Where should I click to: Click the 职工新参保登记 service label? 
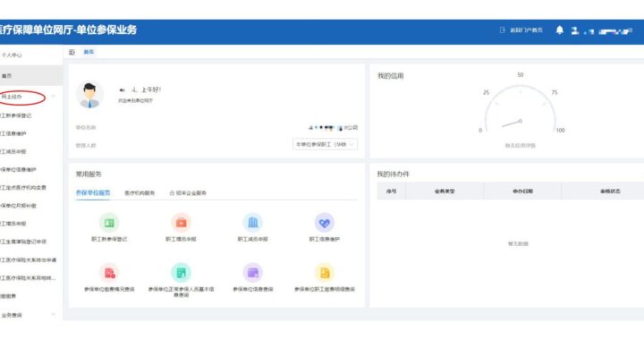(x=109, y=239)
